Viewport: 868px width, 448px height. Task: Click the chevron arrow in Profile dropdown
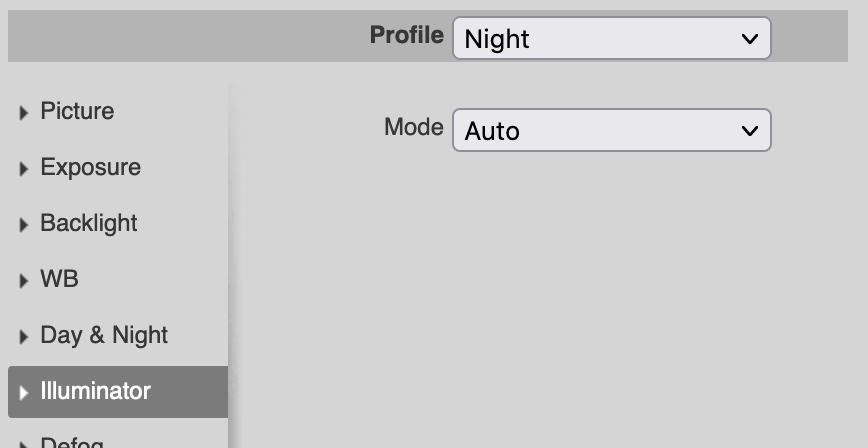tap(750, 39)
